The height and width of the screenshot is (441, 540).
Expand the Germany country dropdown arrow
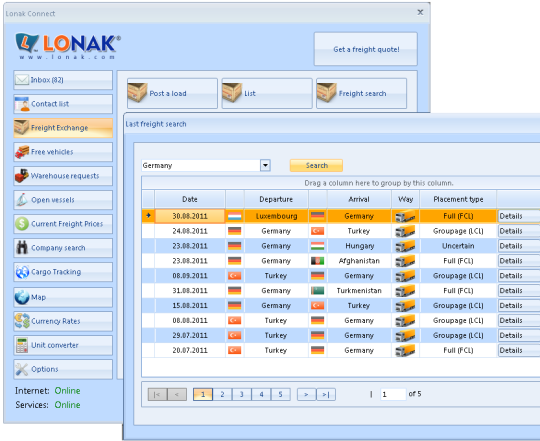[x=265, y=166]
